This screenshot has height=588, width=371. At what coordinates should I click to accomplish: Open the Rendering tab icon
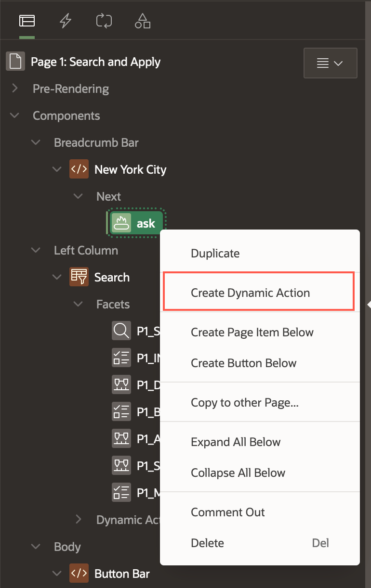(x=27, y=21)
